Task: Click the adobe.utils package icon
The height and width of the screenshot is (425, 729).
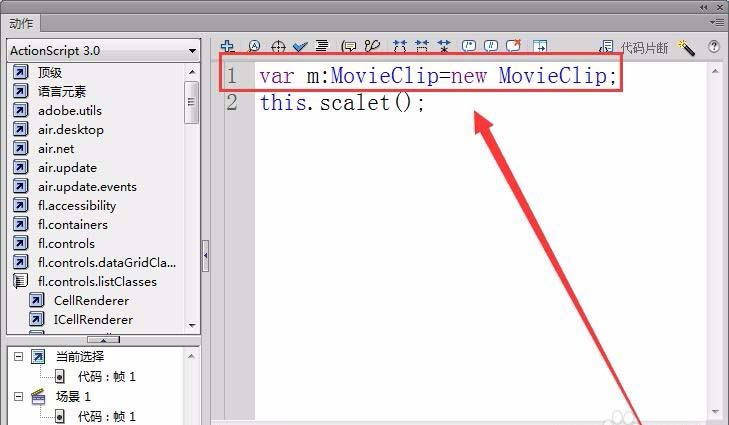Action: 20,110
